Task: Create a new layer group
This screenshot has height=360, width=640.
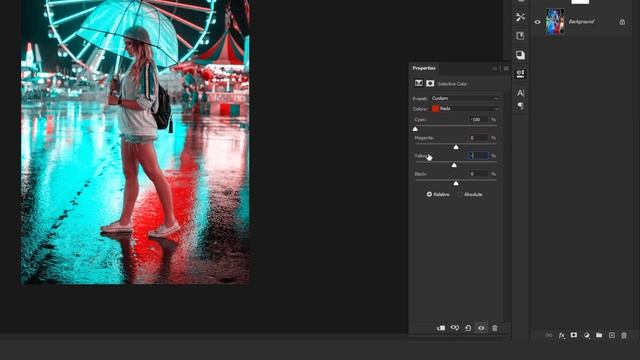Action: click(599, 335)
